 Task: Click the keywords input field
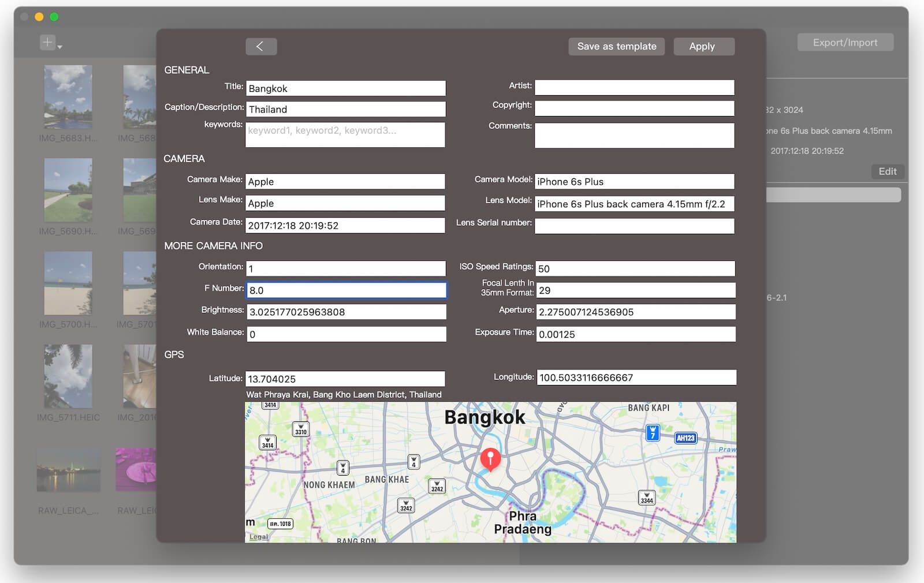345,134
